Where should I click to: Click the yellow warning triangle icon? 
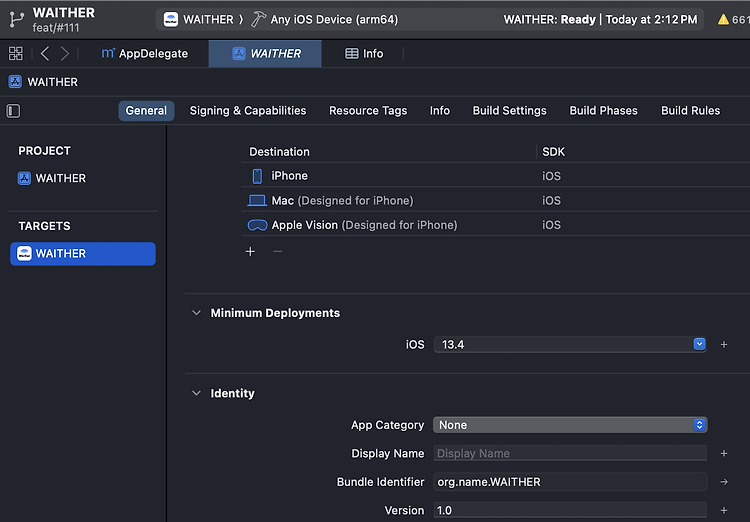[x=723, y=20]
